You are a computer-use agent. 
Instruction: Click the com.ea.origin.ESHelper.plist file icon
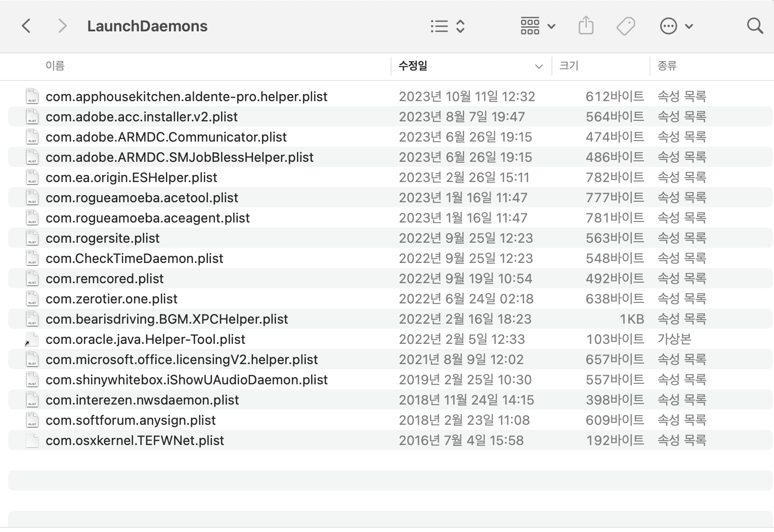coord(32,177)
